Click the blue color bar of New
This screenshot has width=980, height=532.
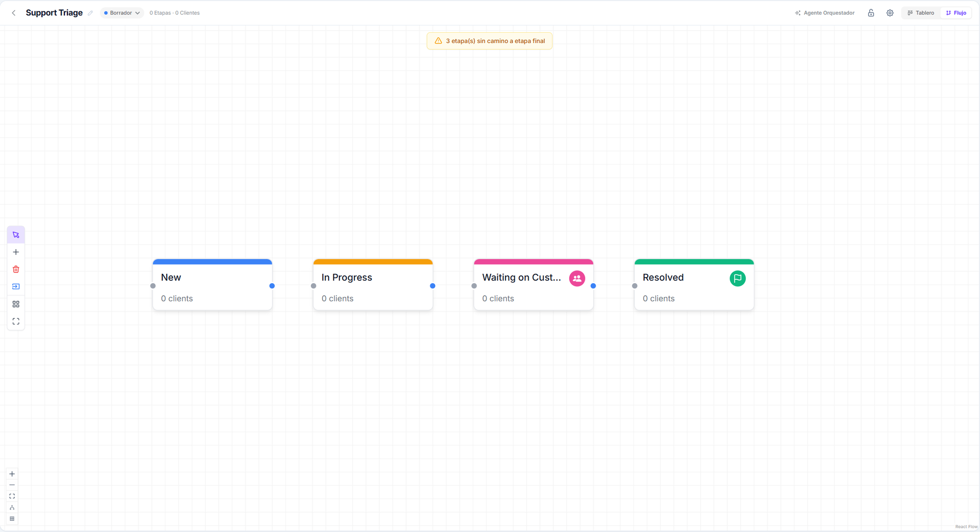(212, 262)
